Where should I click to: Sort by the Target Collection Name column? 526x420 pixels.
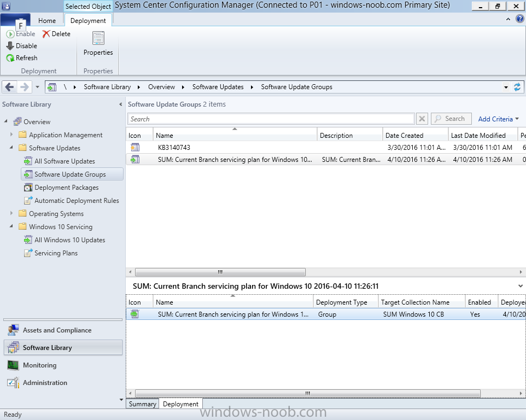pyautogui.click(x=422, y=302)
